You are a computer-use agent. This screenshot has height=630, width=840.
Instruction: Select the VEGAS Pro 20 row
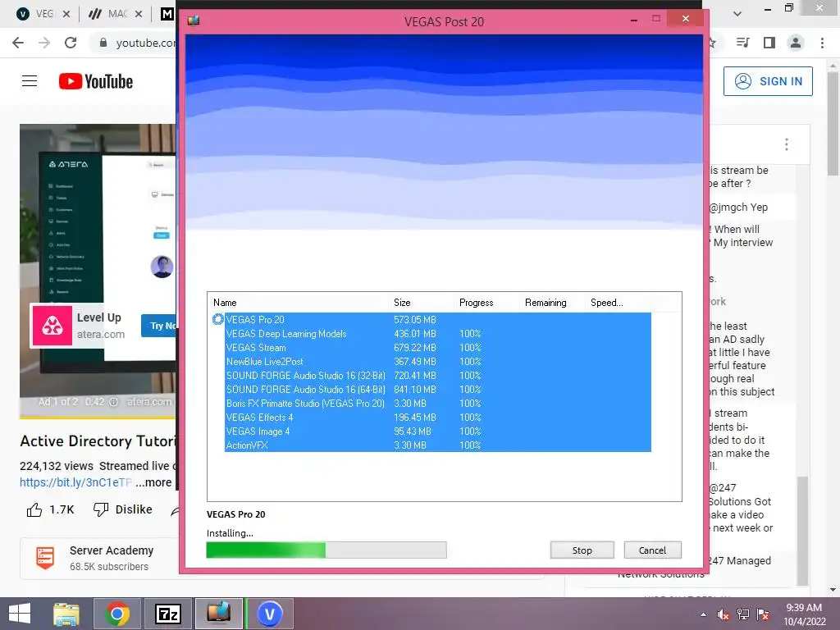[438, 320]
